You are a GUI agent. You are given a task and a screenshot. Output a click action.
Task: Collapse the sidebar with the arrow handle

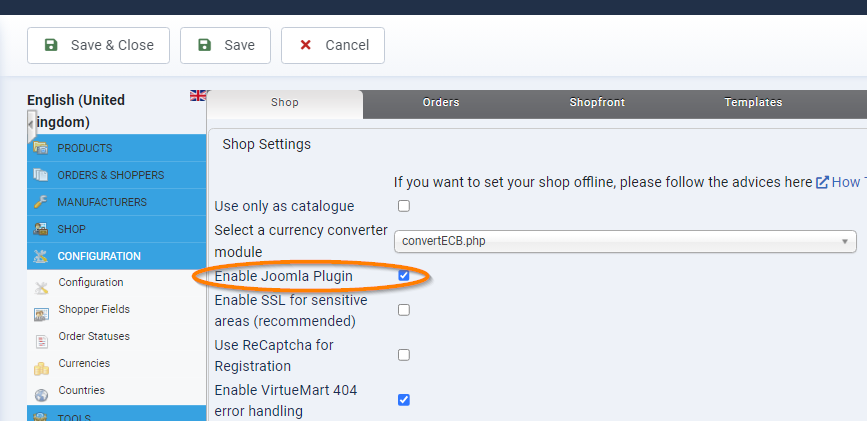click(x=31, y=123)
